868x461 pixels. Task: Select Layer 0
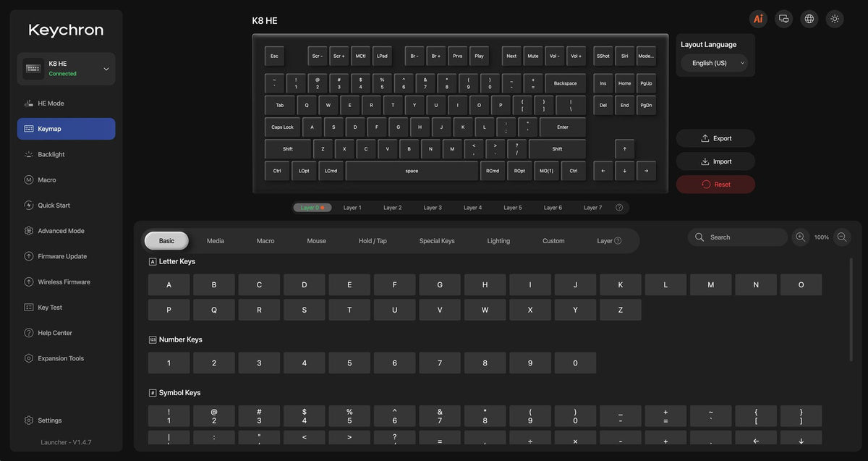pyautogui.click(x=312, y=208)
